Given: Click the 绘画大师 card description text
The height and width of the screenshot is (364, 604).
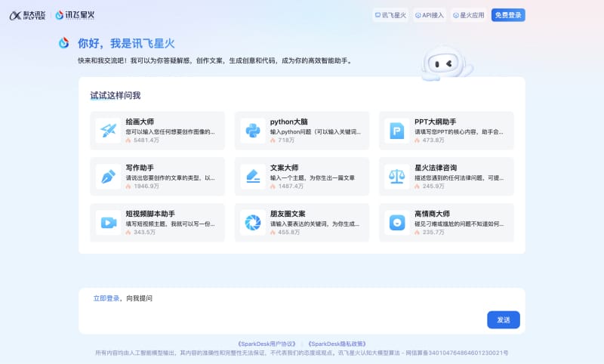Looking at the screenshot, I should [171, 131].
